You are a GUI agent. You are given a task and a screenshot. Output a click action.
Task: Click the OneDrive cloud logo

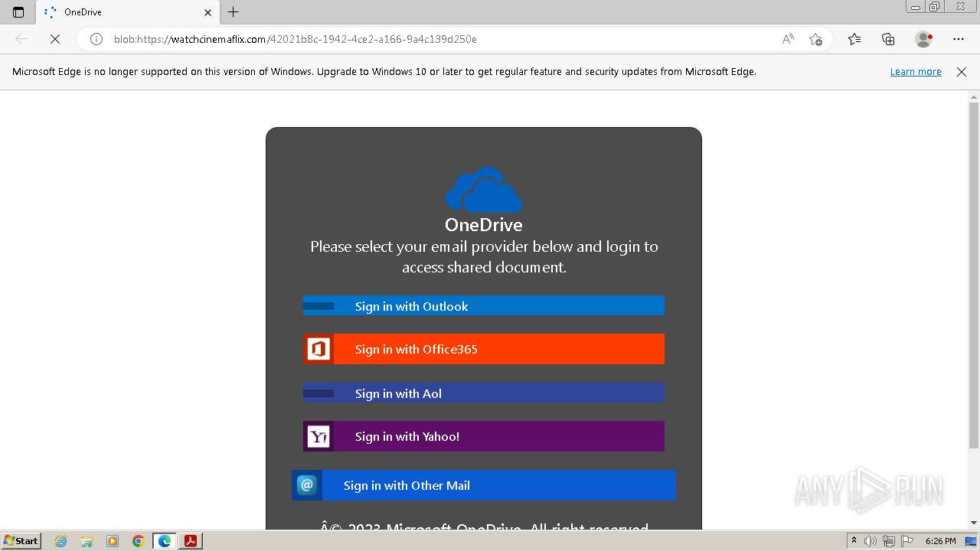point(484,191)
